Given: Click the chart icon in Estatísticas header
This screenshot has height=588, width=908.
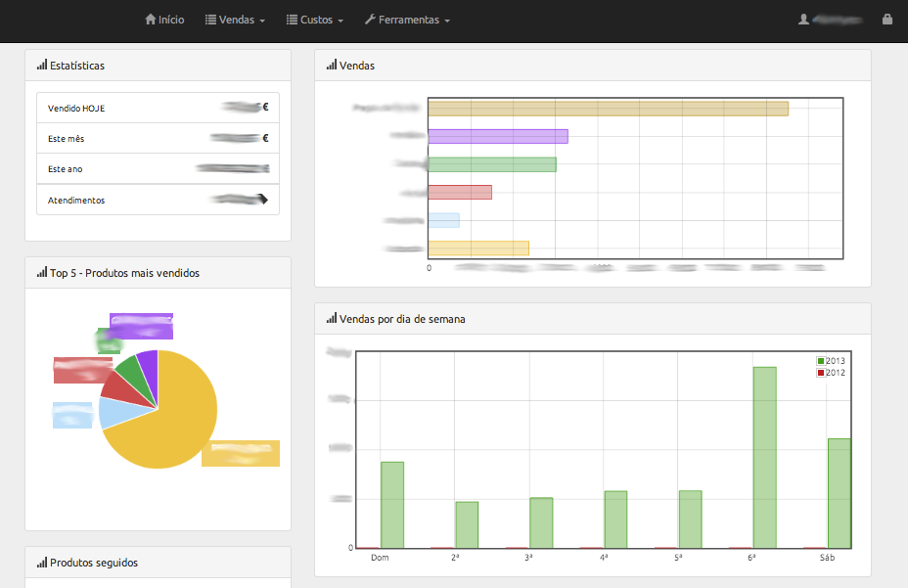Looking at the screenshot, I should point(42,66).
